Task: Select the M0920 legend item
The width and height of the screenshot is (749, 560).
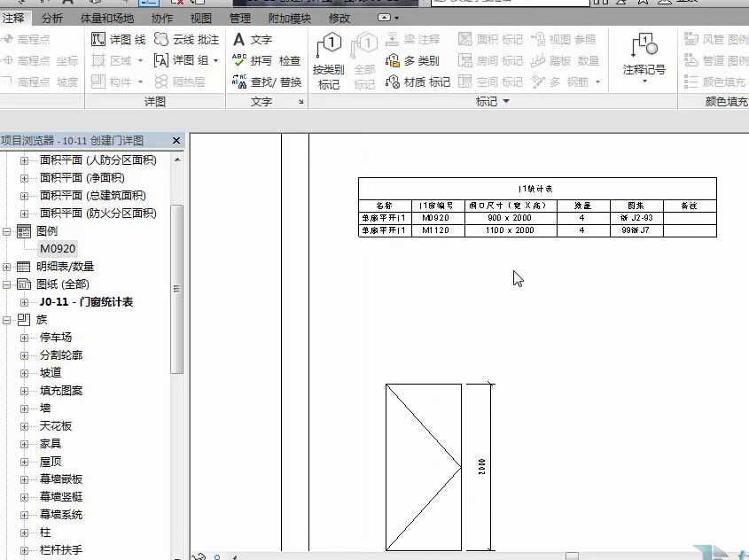Action: click(x=58, y=249)
